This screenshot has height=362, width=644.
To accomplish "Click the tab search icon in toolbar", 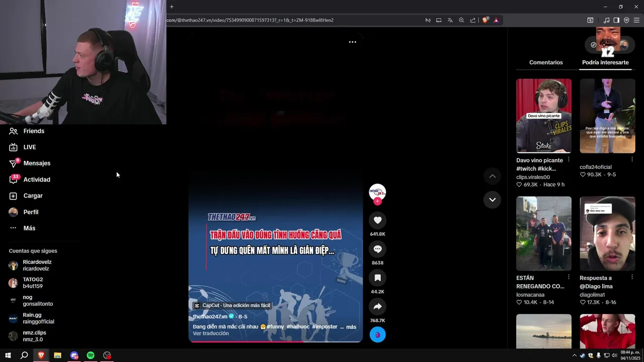I will tap(590, 20).
